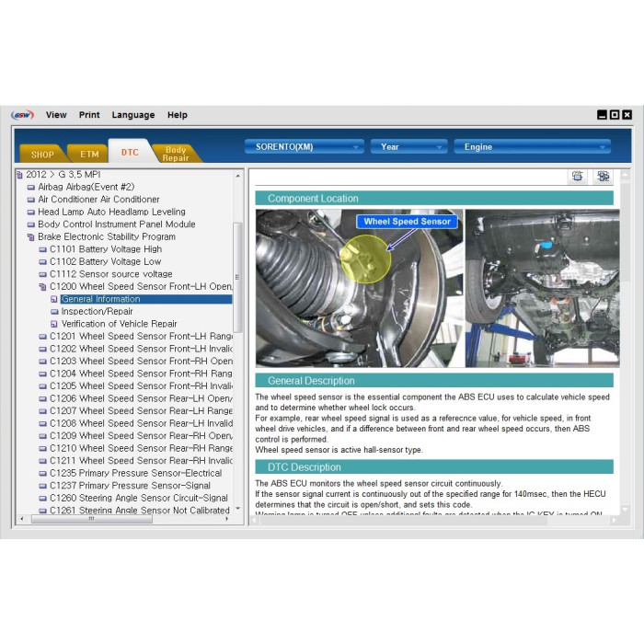This screenshot has height=644, width=644.
Task: Click the vehicle underside photo
Action: tap(542, 288)
